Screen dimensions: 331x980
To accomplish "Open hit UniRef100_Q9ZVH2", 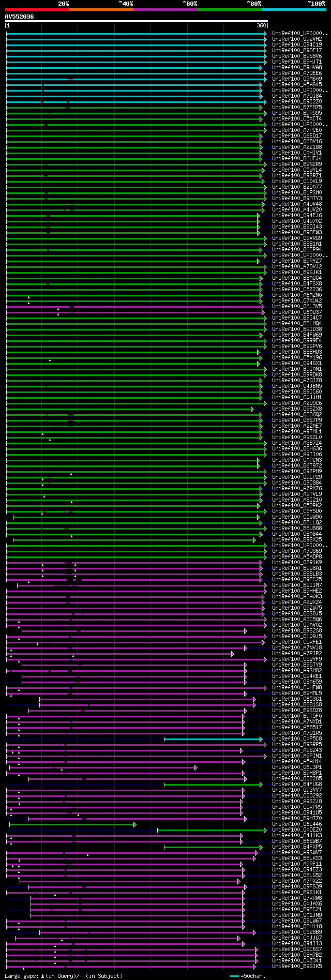I will tap(297, 39).
